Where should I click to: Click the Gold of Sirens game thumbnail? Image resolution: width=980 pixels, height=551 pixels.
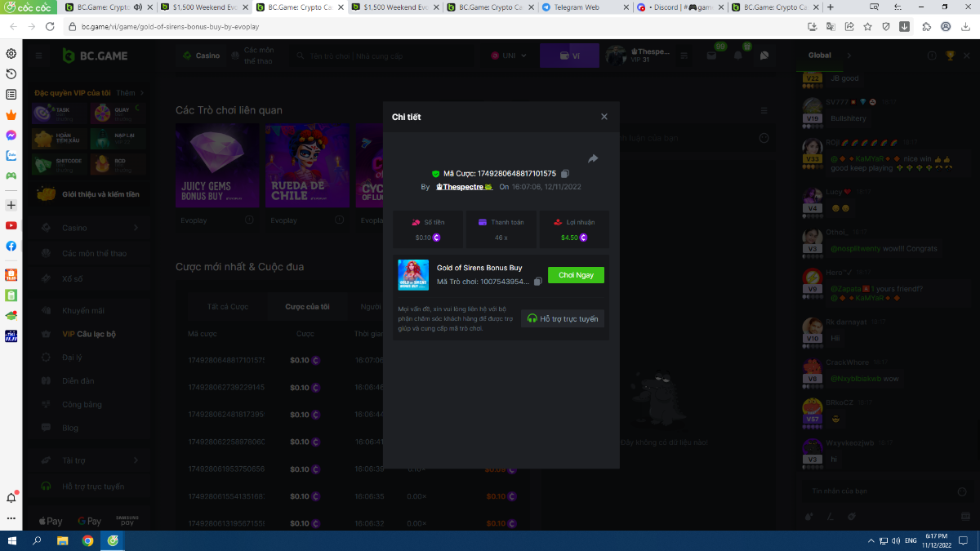click(x=412, y=275)
